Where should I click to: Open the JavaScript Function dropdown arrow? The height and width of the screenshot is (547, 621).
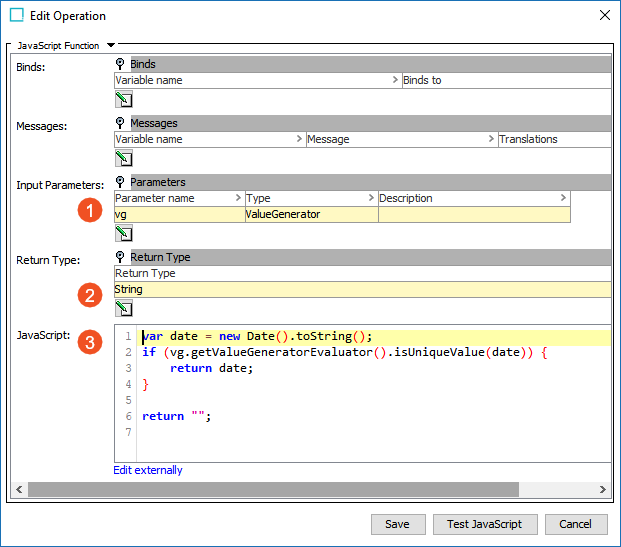click(111, 45)
